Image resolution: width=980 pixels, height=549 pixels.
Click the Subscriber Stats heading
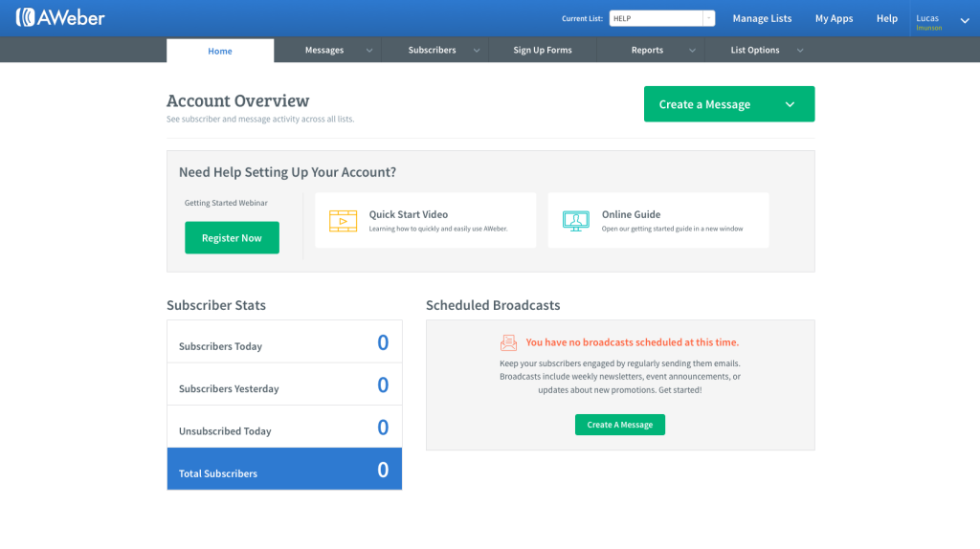(x=216, y=305)
